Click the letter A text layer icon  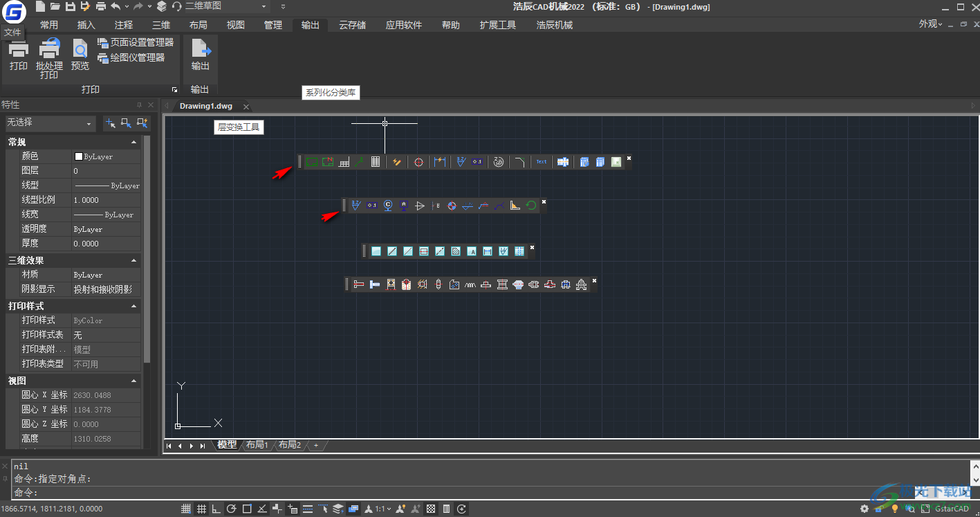click(472, 251)
